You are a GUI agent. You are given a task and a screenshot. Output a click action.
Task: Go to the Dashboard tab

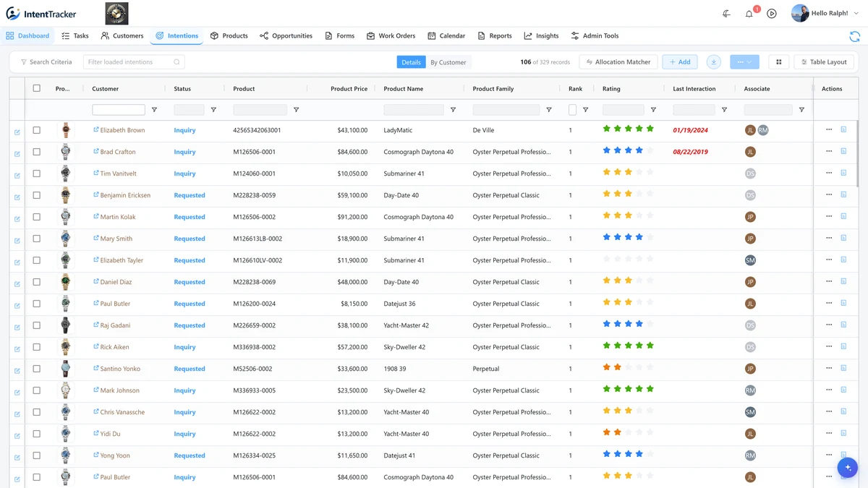tap(27, 35)
